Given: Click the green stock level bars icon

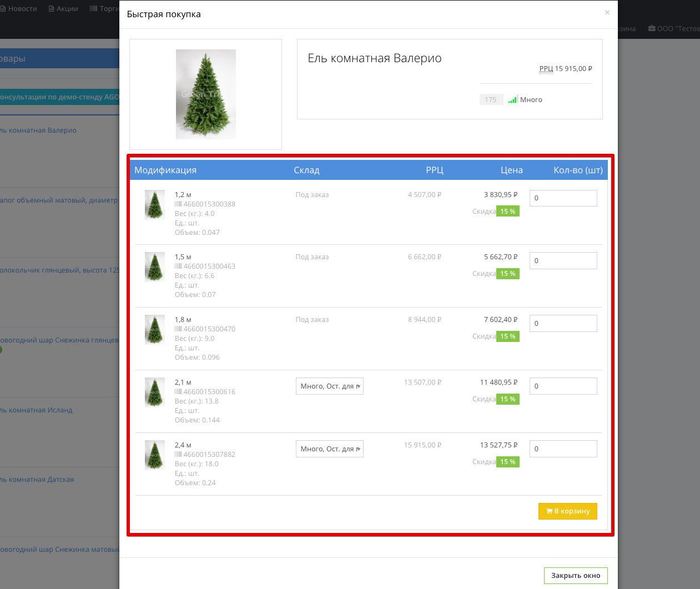Looking at the screenshot, I should (x=512, y=99).
